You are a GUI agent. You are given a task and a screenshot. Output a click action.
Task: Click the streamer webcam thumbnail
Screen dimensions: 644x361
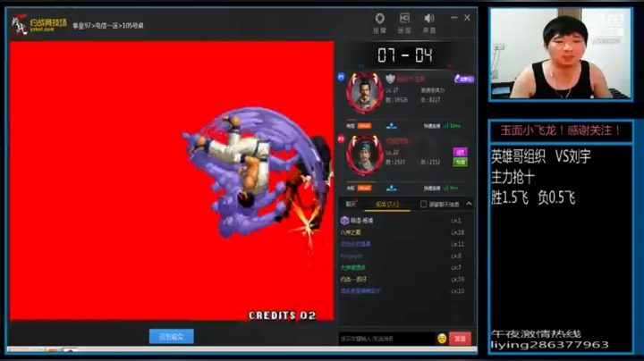click(x=561, y=54)
